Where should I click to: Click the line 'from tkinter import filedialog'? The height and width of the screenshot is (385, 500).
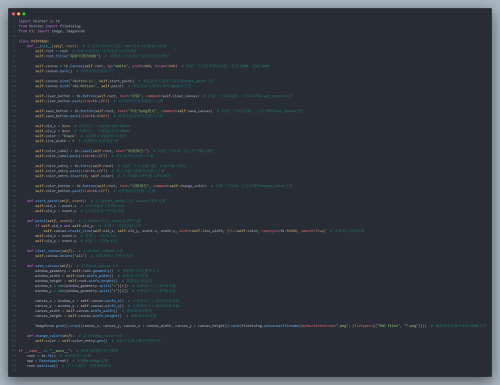pyautogui.click(x=50, y=26)
